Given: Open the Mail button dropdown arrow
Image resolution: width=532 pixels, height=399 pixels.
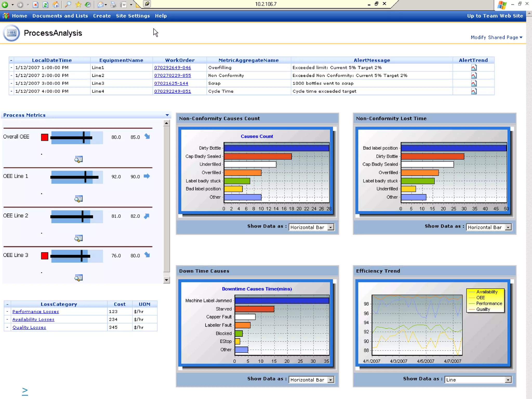Looking at the screenshot, I should tap(106, 5).
